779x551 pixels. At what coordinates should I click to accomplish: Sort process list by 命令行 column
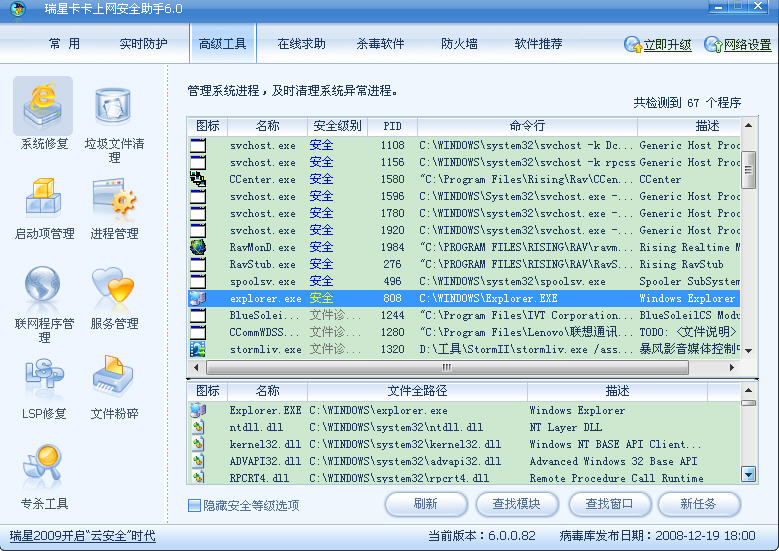pos(527,126)
